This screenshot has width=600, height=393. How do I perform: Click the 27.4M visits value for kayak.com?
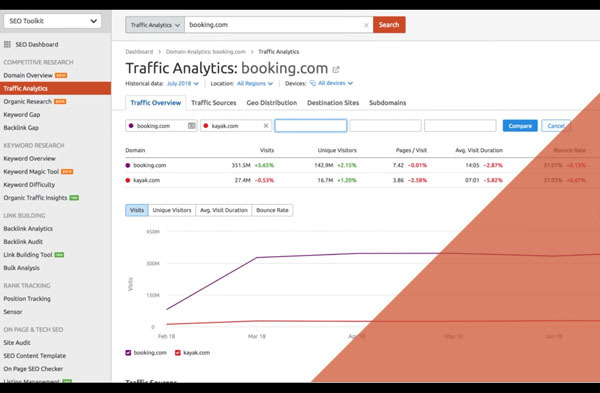[243, 180]
